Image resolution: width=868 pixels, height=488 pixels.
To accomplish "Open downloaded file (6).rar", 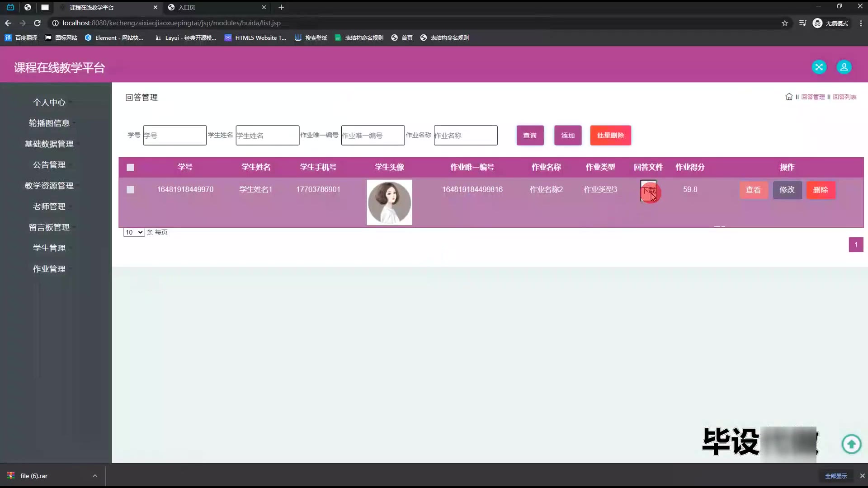I will point(34,476).
